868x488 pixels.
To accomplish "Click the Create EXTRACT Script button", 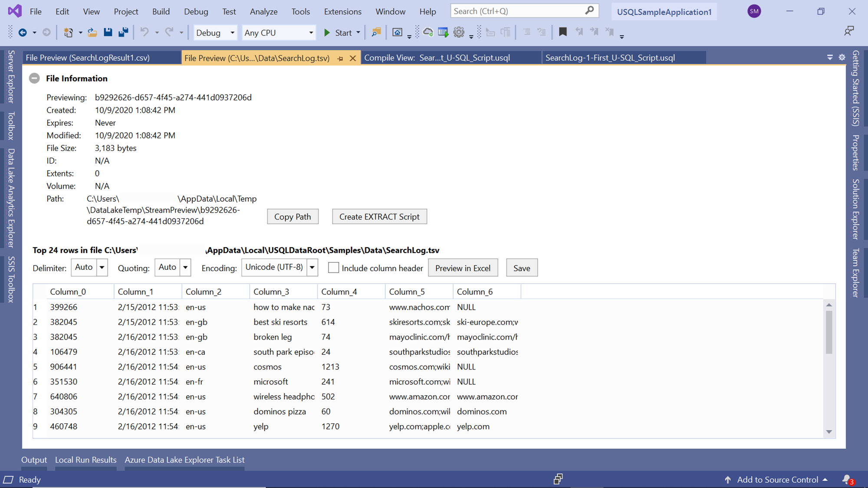I will point(379,216).
